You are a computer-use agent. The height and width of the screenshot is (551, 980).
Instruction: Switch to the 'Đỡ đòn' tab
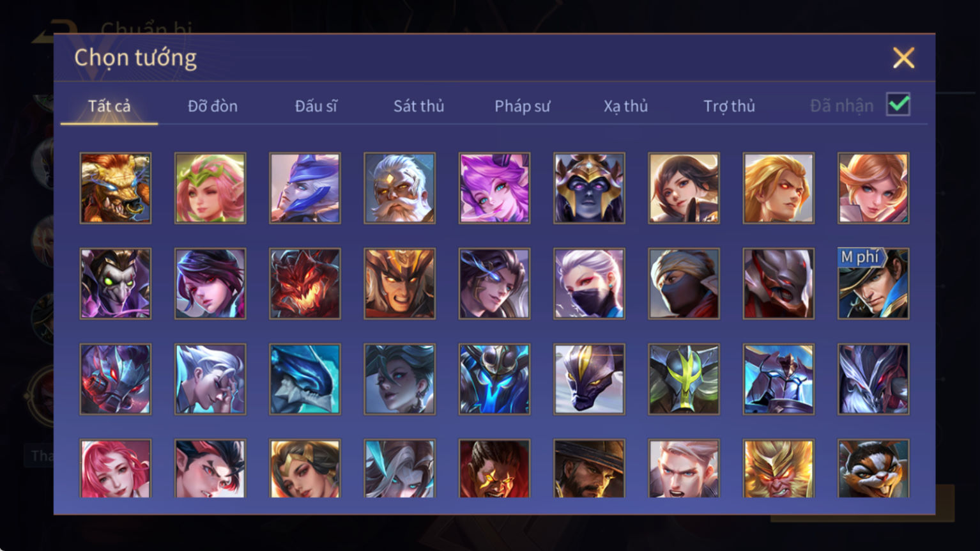tap(213, 106)
